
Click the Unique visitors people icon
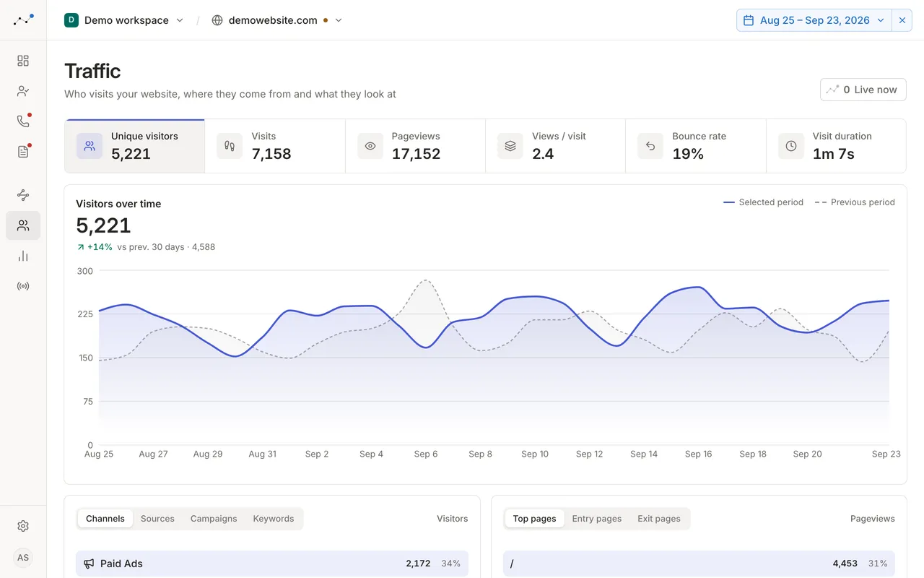click(90, 146)
